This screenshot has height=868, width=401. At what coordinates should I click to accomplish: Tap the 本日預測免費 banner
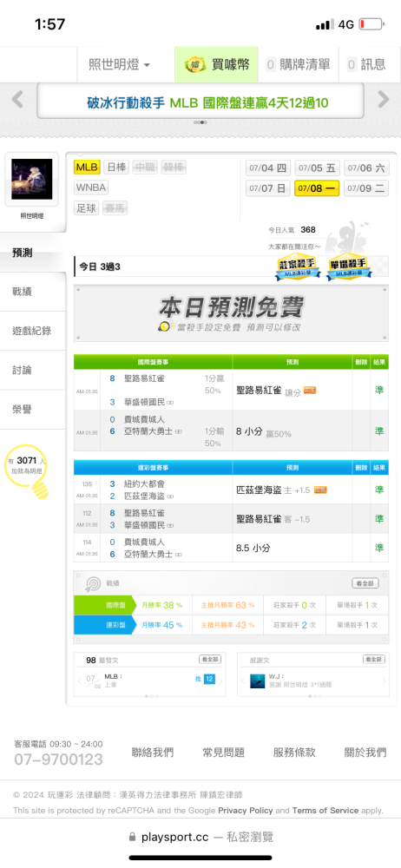pyautogui.click(x=231, y=314)
